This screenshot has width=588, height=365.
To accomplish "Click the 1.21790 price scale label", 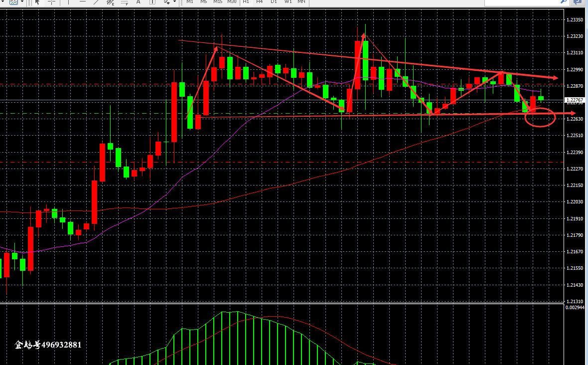I will click(575, 235).
